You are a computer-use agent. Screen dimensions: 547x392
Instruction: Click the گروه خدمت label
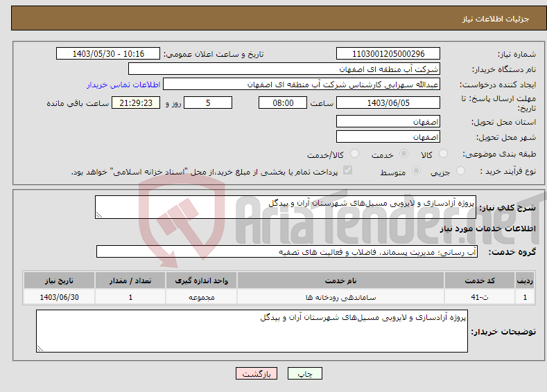512,252
